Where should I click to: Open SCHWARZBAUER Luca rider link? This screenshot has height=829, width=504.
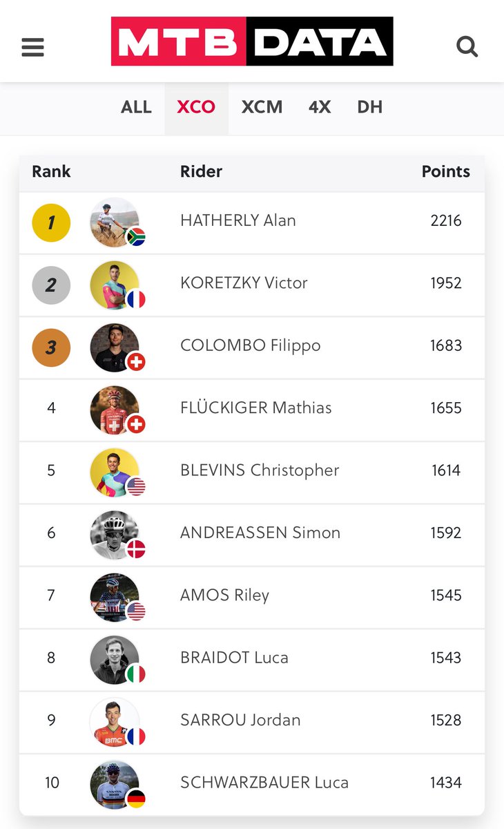264,783
